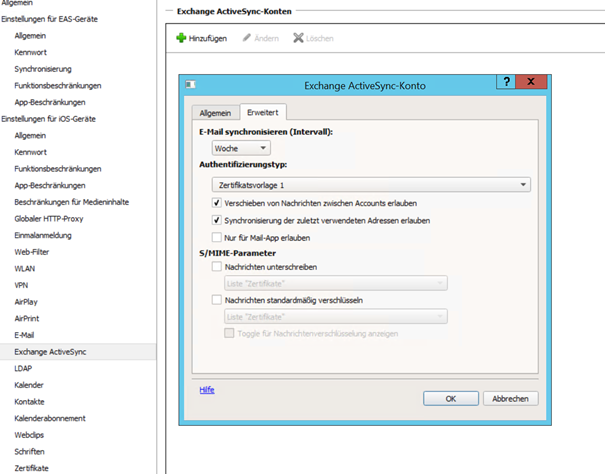
Task: Select Einstellungen für EAS-Geräte section
Action: click(50, 19)
